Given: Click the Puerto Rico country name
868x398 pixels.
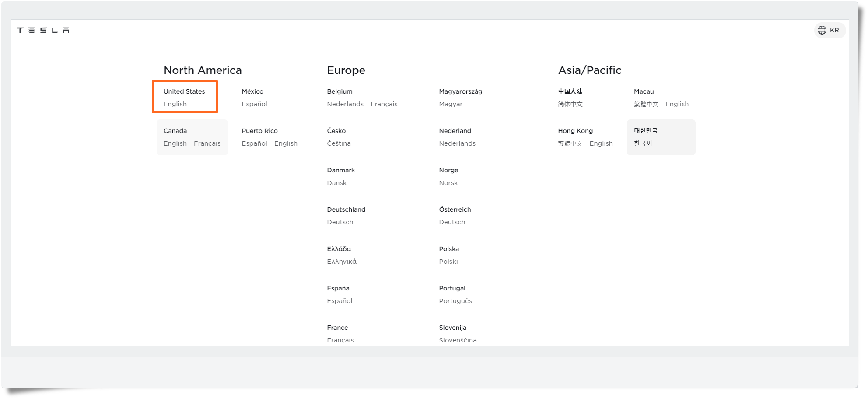Looking at the screenshot, I should [x=259, y=131].
